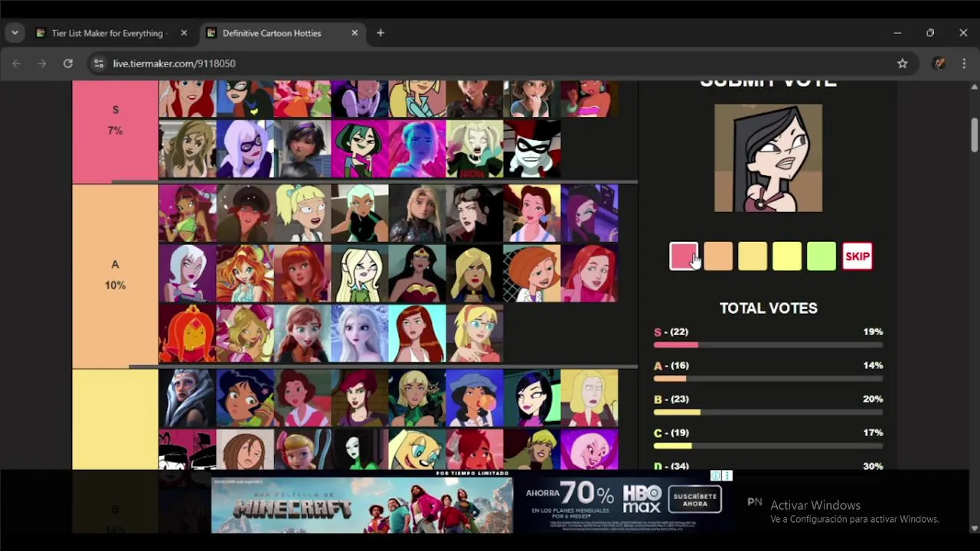Bookmark this page with star icon
The image size is (980, 551).
[x=903, y=64]
